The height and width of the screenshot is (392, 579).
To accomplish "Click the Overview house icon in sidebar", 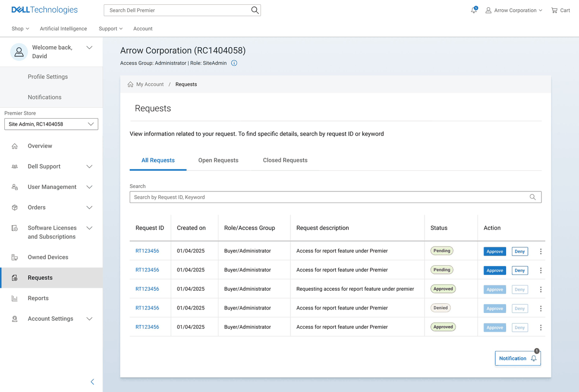I will coord(14,146).
